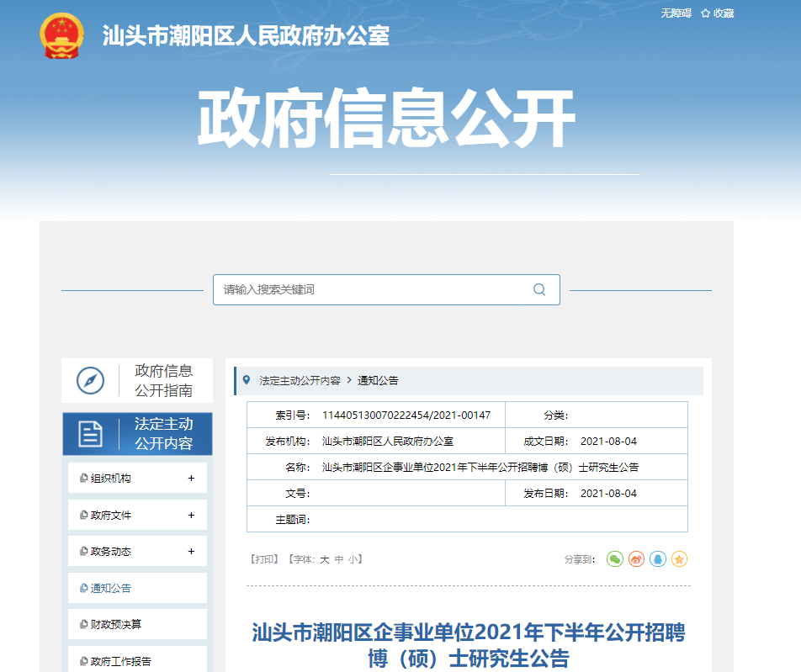Enable 无障碍 accessibility mode link
801x672 pixels.
pyautogui.click(x=676, y=13)
